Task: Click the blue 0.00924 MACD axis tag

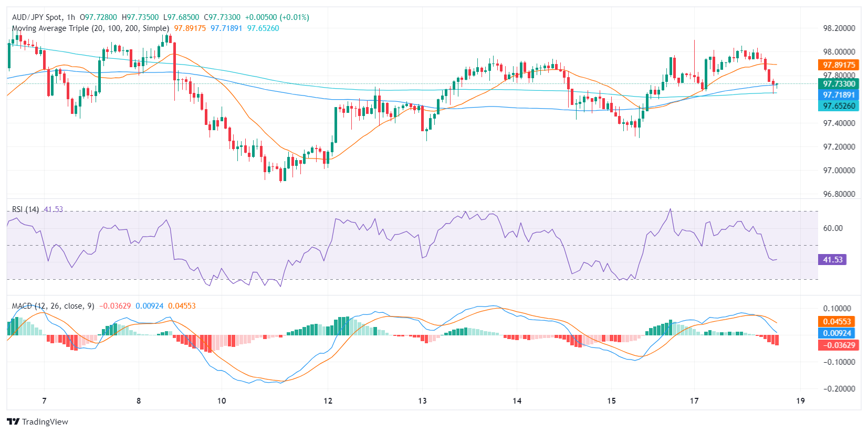Action: [x=837, y=333]
